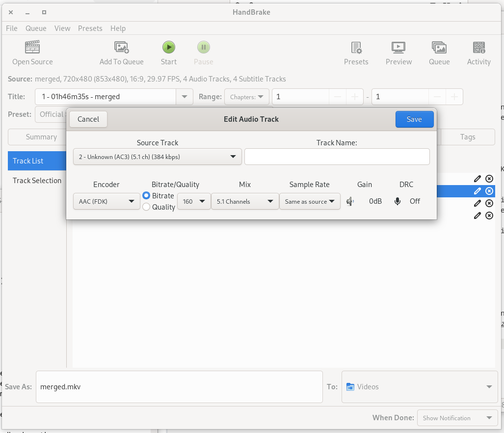Image resolution: width=504 pixels, height=433 pixels.
Task: Expand the AAC (FDK) encoder dropdown
Action: (106, 201)
